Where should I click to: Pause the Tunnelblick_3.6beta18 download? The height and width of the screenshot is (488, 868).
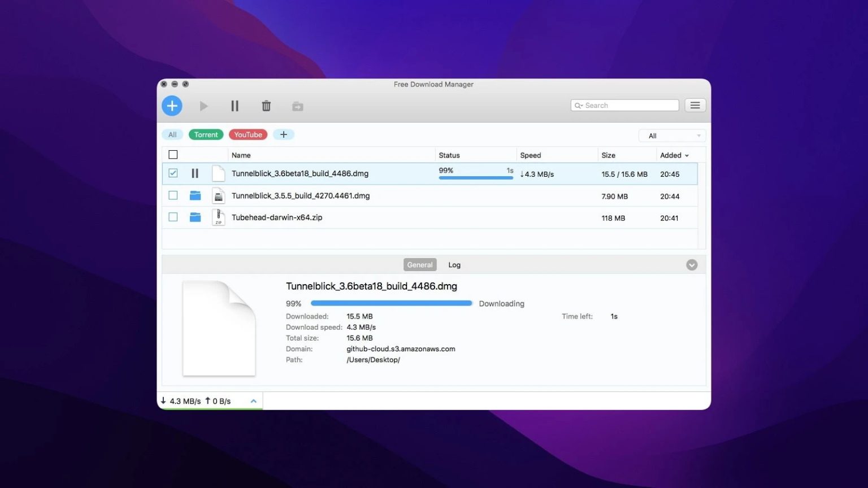(195, 173)
